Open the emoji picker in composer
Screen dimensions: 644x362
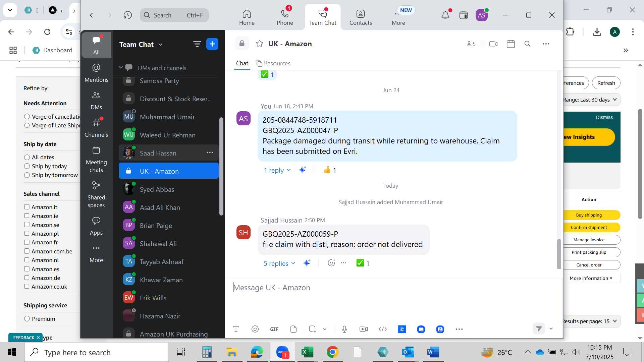tap(255, 329)
